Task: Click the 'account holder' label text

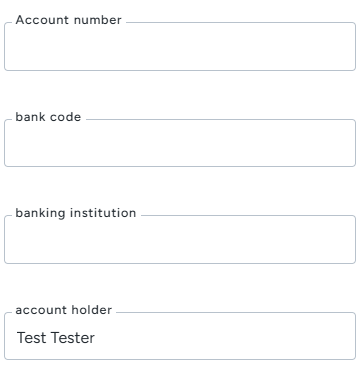Action: (64, 310)
